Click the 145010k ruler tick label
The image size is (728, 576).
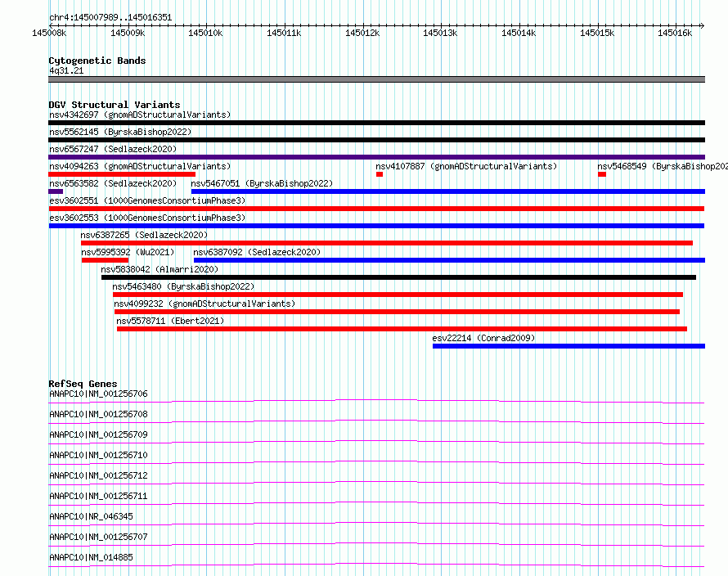click(x=205, y=33)
